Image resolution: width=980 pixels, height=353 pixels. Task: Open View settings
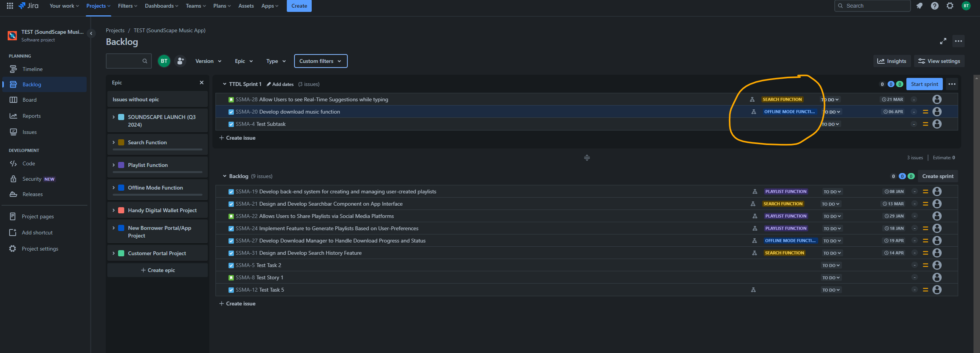[939, 61]
